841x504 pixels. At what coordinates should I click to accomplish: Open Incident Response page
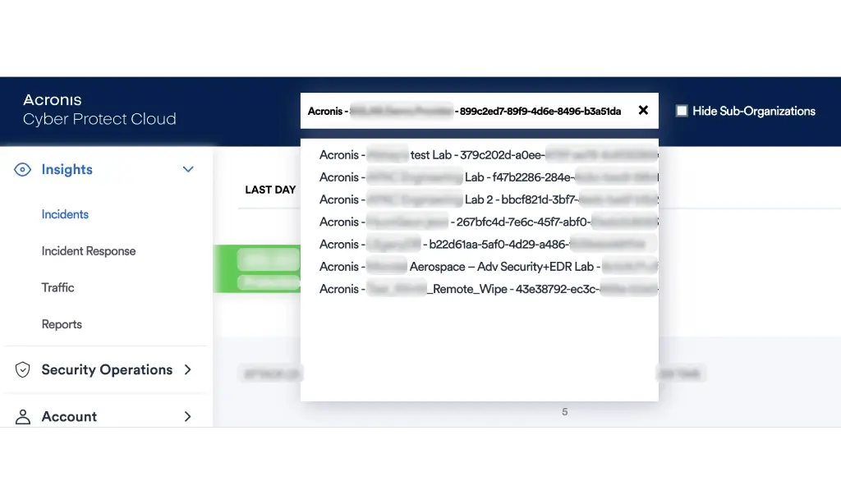point(89,251)
